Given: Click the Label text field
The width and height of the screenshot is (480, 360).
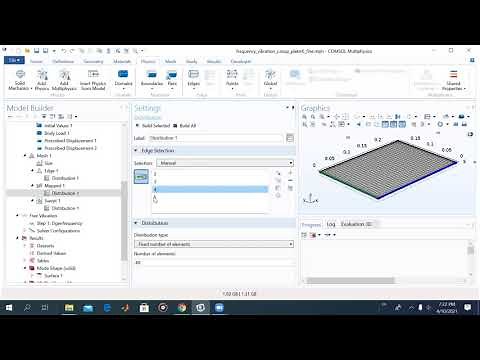Looking at the screenshot, I should point(215,138).
